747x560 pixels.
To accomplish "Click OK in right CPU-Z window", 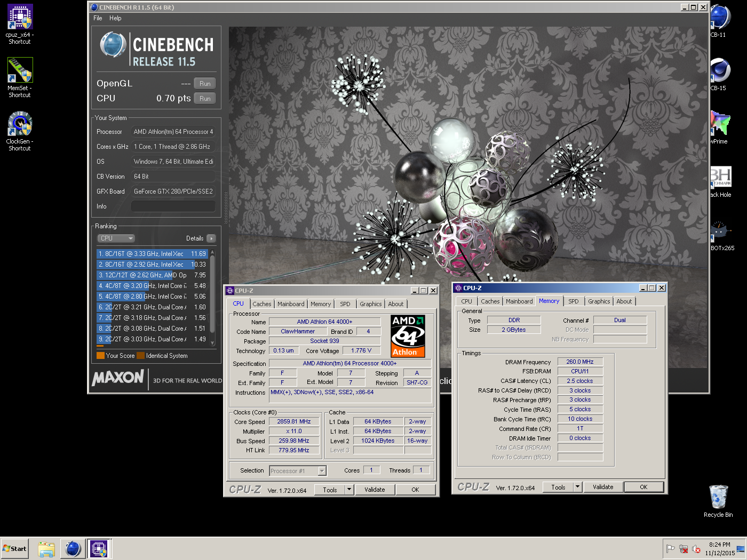I will coord(643,487).
